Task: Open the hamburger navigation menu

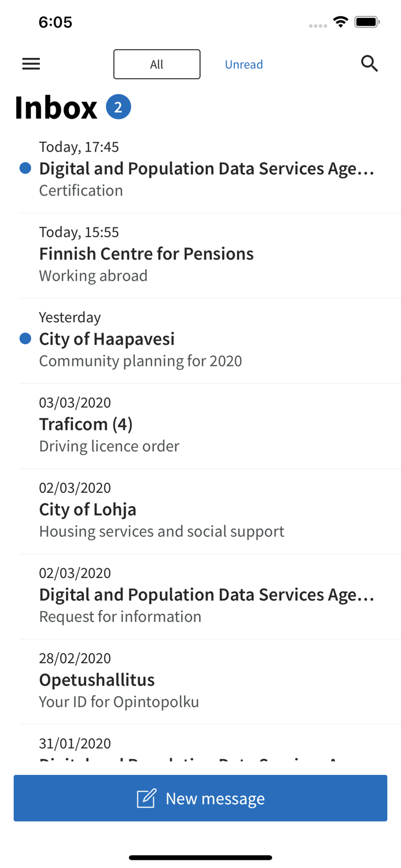Action: click(31, 64)
